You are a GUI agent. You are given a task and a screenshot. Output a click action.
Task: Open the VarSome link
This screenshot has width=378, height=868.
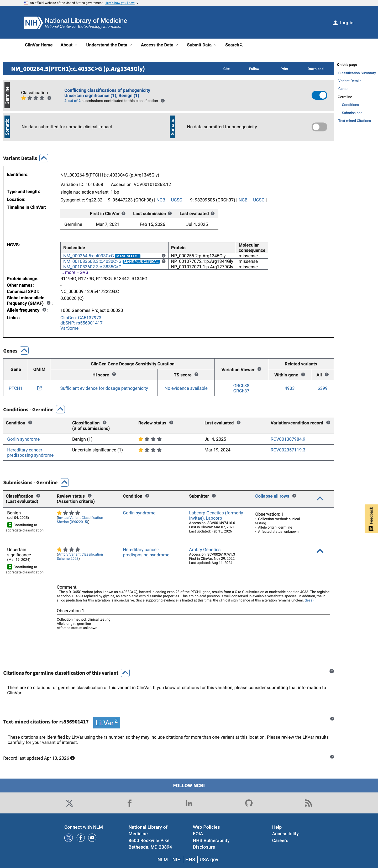(69, 328)
